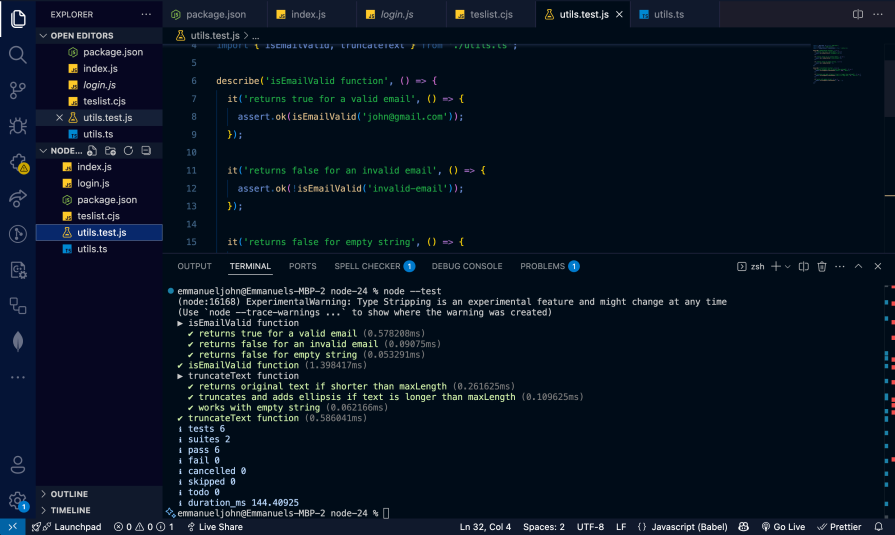This screenshot has height=535, width=895.
Task: Switch to utils.ts editor tab
Action: [675, 14]
